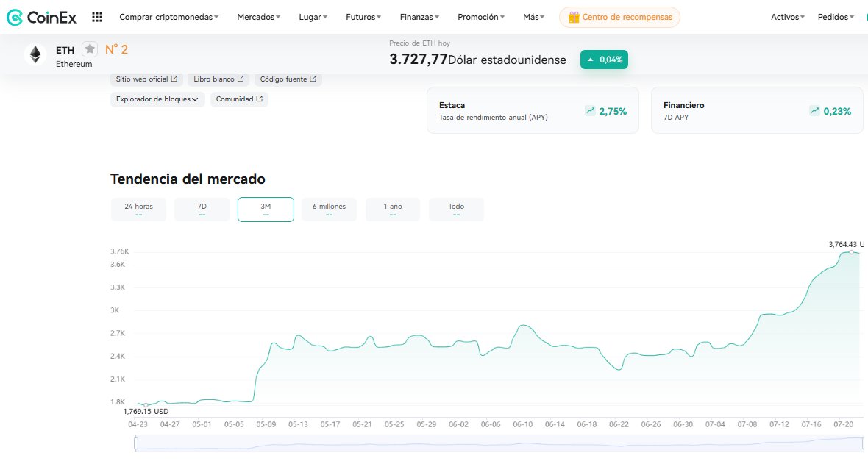868x461 pixels.
Task: Click the trend arrow next to Financiero 0,23%
Action: [x=814, y=110]
